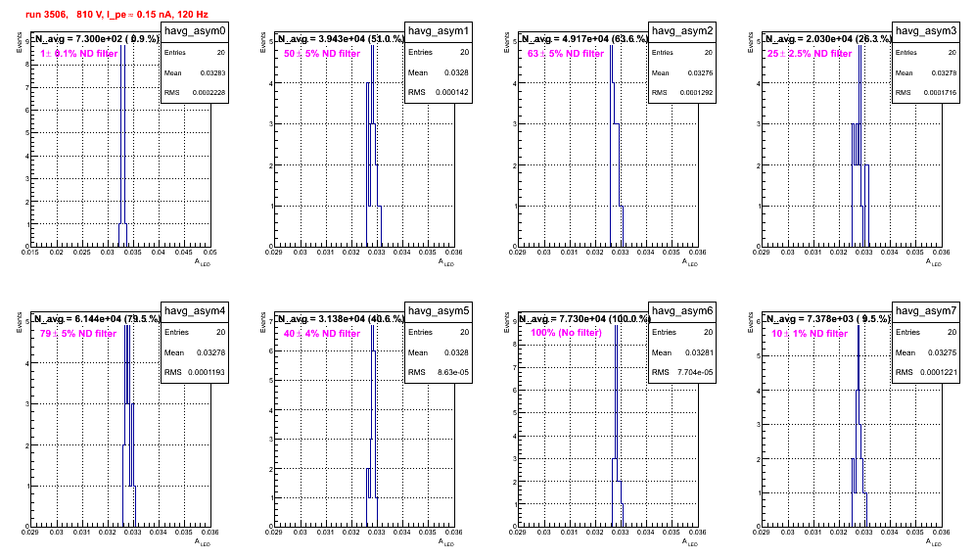Image resolution: width=975 pixels, height=560 pixels.
Task: Click the A_LED axis title under havg_asym7
Action: coord(934,542)
